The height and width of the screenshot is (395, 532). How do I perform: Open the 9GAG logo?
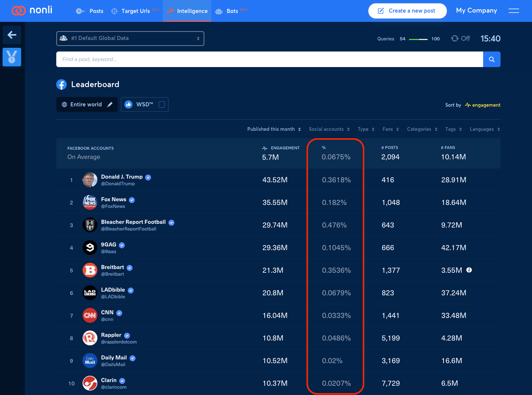pos(90,248)
